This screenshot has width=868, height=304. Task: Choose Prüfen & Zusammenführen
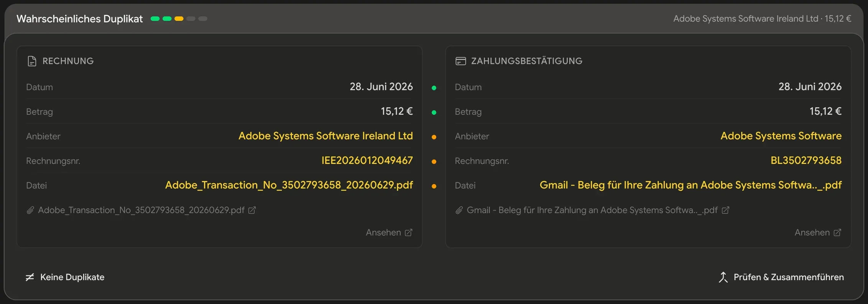pyautogui.click(x=781, y=277)
